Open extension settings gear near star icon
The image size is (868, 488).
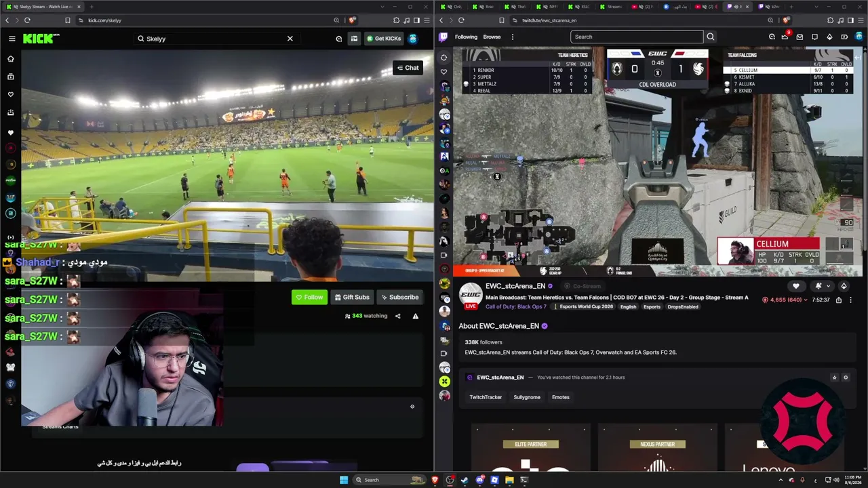click(x=846, y=378)
